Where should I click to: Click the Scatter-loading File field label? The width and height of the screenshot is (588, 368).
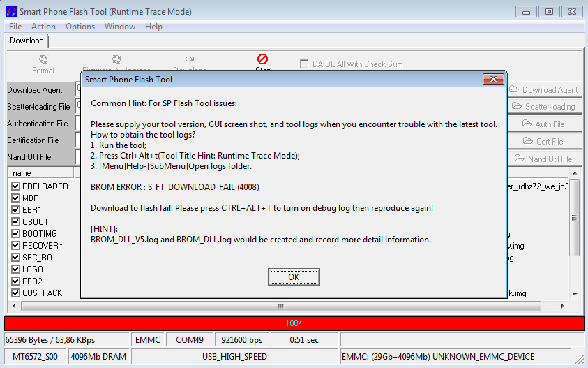click(38, 107)
